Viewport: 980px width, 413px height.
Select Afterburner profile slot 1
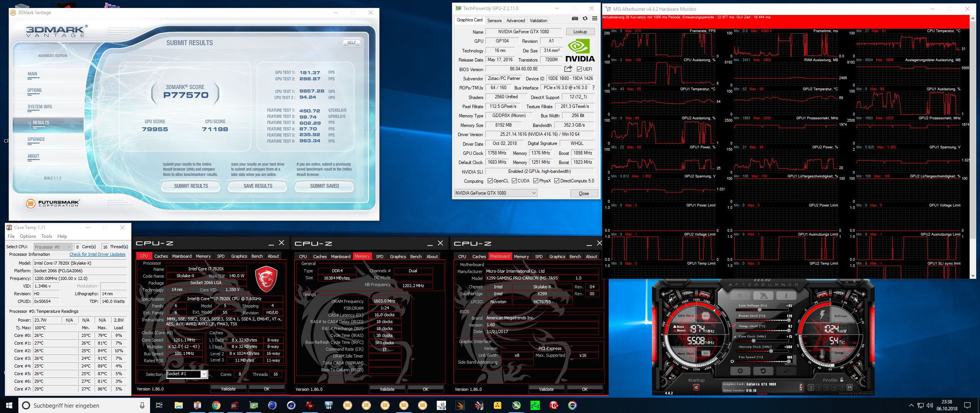pyautogui.click(x=810, y=387)
